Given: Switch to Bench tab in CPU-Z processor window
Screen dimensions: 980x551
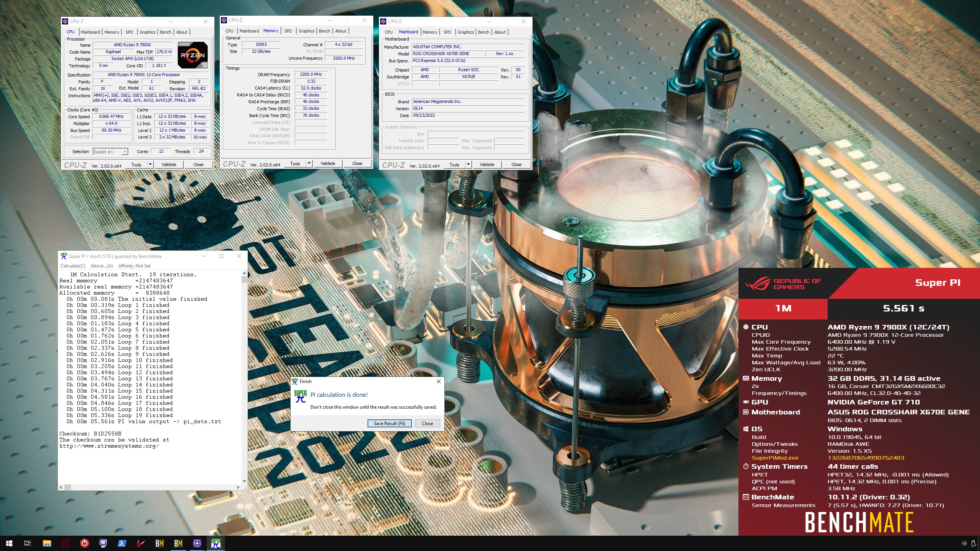Looking at the screenshot, I should coord(165,32).
